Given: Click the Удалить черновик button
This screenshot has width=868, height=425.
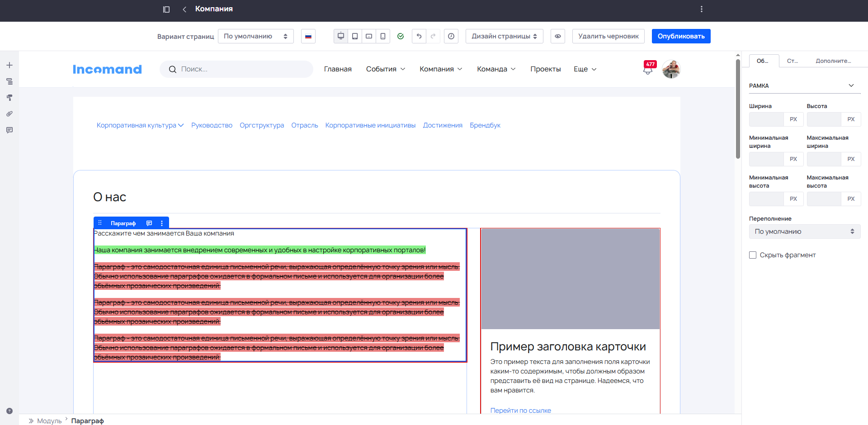Looking at the screenshot, I should 608,36.
